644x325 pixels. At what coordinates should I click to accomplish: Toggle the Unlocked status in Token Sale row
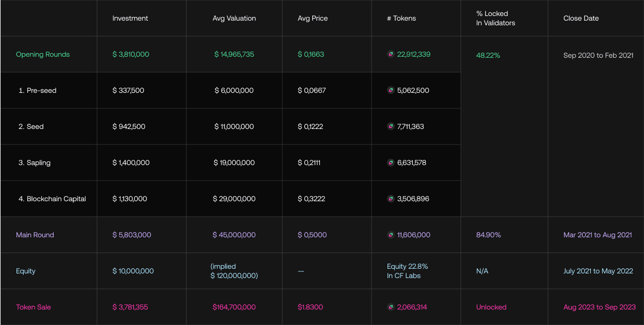tap(491, 307)
